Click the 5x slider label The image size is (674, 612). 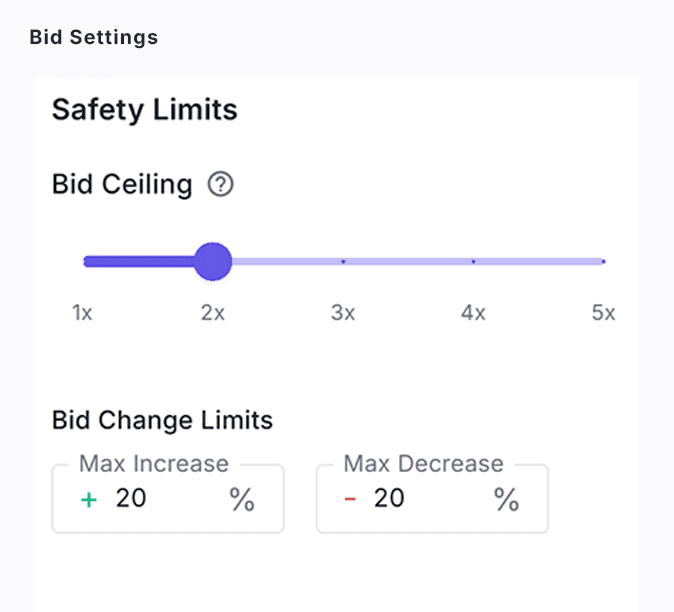click(x=603, y=313)
